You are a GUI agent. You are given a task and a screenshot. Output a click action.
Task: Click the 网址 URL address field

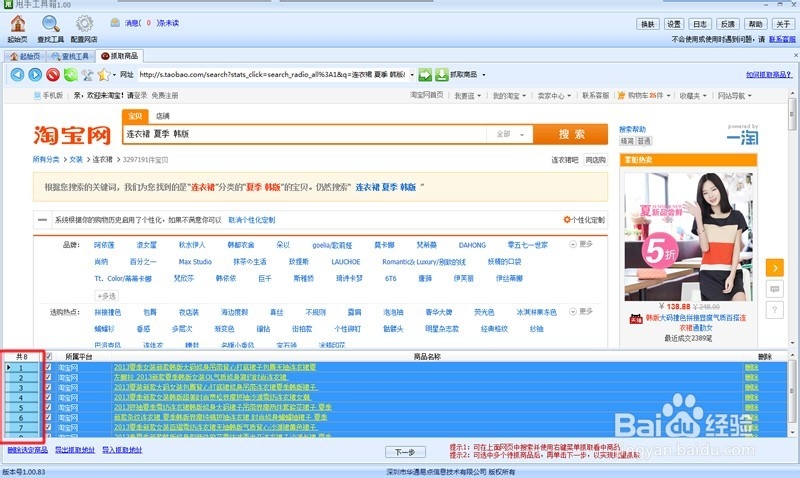pyautogui.click(x=273, y=74)
